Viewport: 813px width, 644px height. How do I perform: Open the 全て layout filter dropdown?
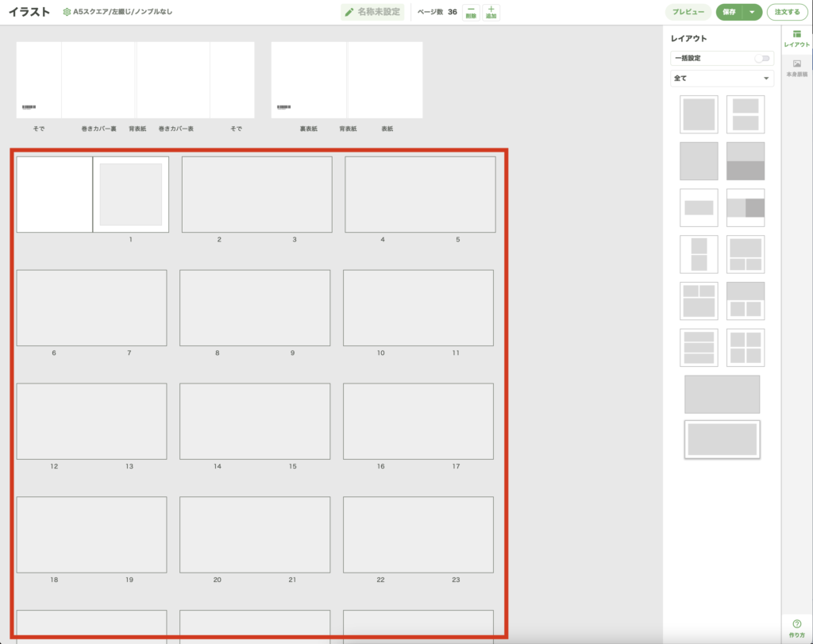tap(722, 79)
